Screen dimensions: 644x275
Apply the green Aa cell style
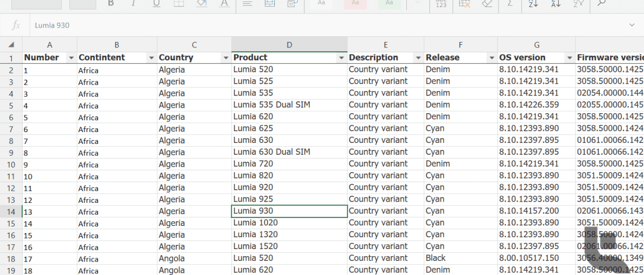[x=389, y=3]
